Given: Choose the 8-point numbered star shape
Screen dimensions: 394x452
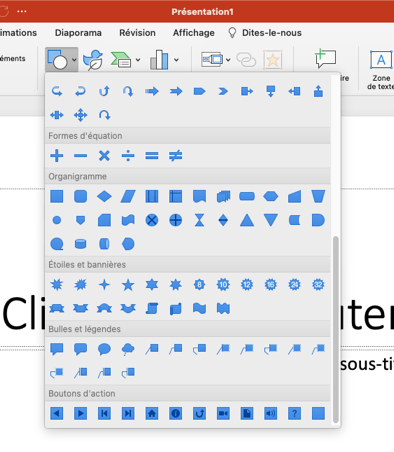Looking at the screenshot, I should pyautogui.click(x=199, y=285).
